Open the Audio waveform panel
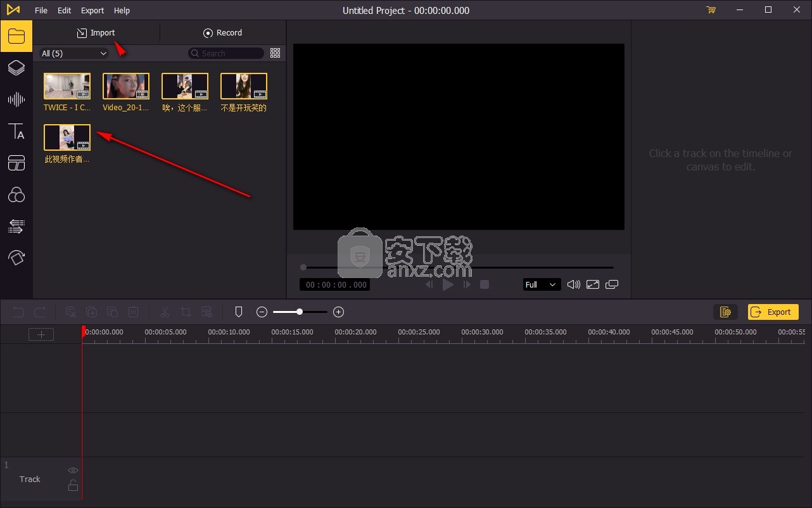The width and height of the screenshot is (812, 508). [x=16, y=99]
